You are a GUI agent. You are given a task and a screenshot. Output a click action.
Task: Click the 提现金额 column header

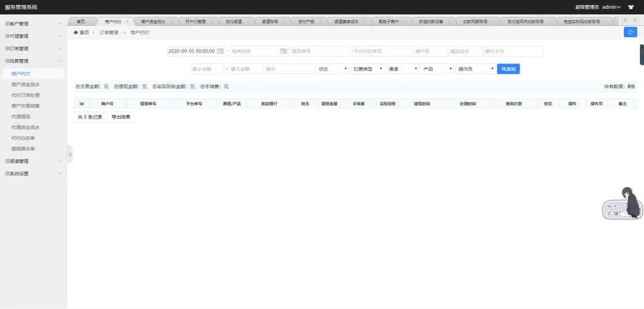(x=329, y=104)
